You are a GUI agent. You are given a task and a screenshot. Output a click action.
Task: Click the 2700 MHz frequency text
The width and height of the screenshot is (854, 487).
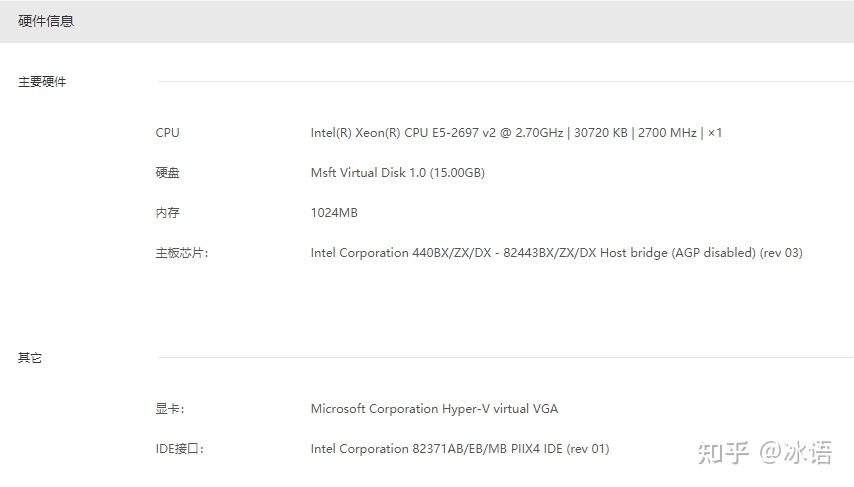coord(667,133)
